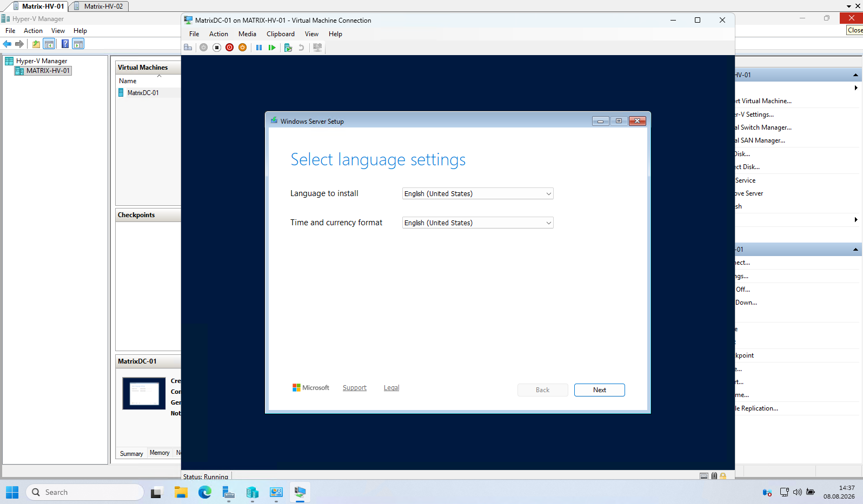Click the taskbar Search box

(85, 492)
